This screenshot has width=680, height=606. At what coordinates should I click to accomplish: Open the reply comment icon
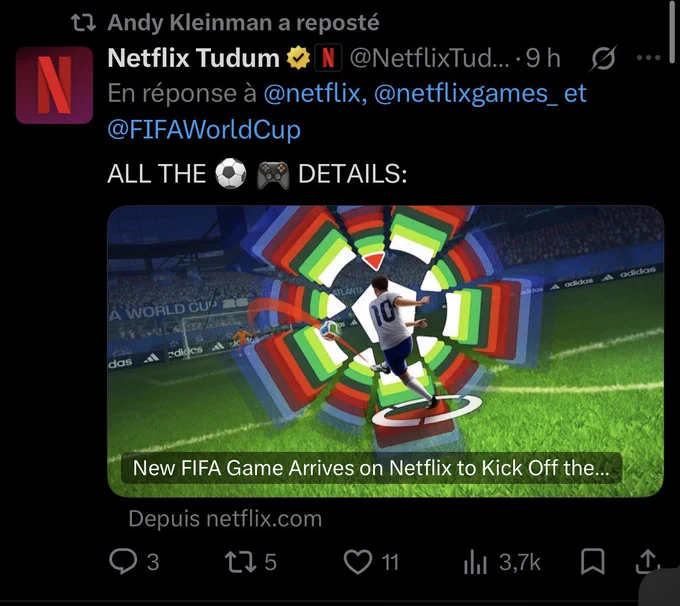(123, 561)
